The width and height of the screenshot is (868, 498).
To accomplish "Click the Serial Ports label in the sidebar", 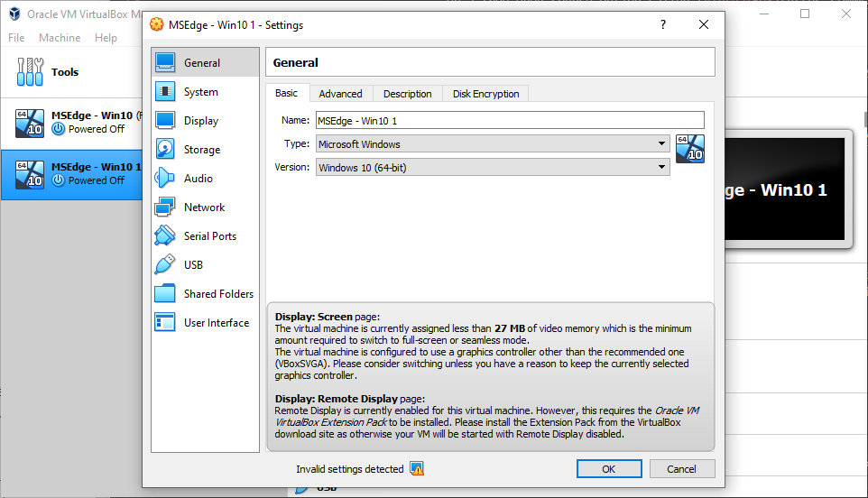I will point(210,235).
